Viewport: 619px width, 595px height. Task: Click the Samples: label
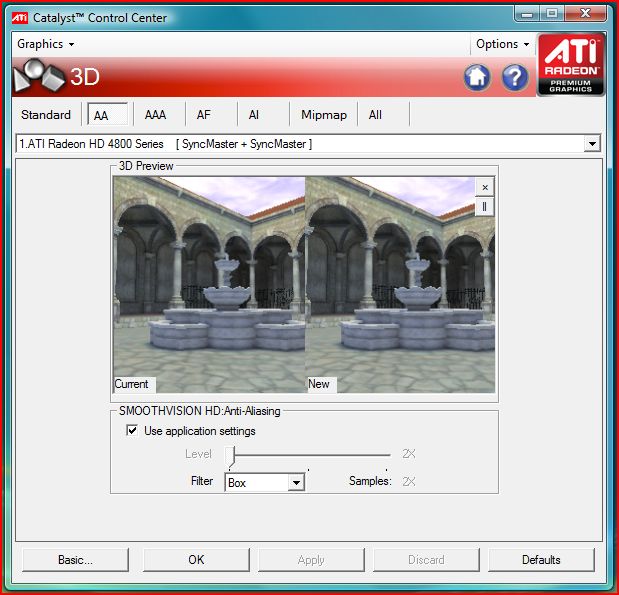point(370,481)
